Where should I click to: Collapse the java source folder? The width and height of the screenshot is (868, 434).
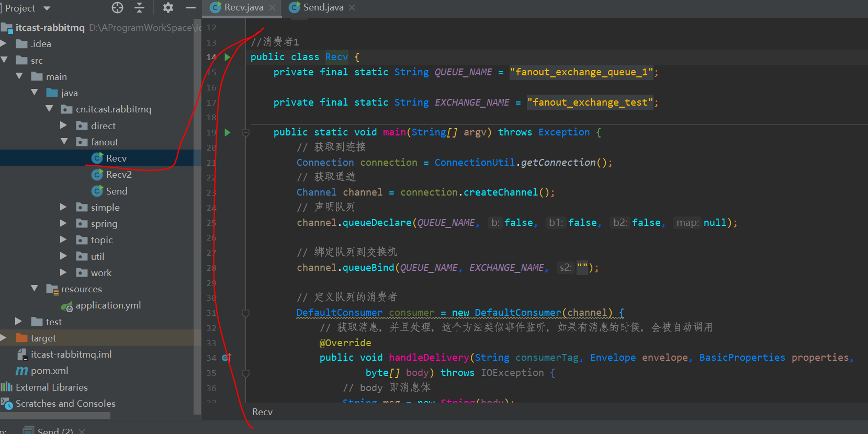(x=35, y=93)
